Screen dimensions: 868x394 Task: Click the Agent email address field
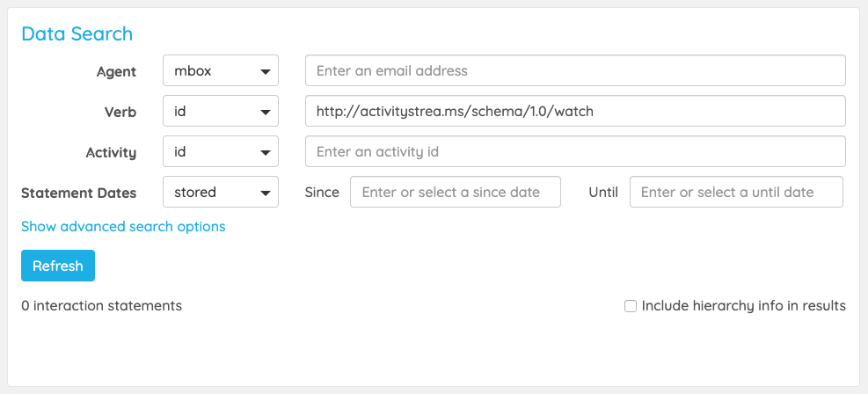click(x=575, y=71)
